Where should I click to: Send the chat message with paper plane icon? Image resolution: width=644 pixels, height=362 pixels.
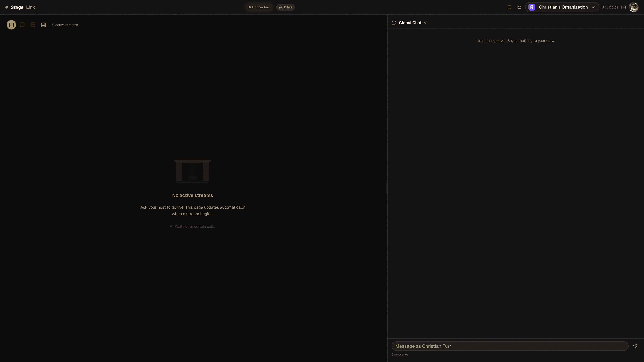point(635,346)
